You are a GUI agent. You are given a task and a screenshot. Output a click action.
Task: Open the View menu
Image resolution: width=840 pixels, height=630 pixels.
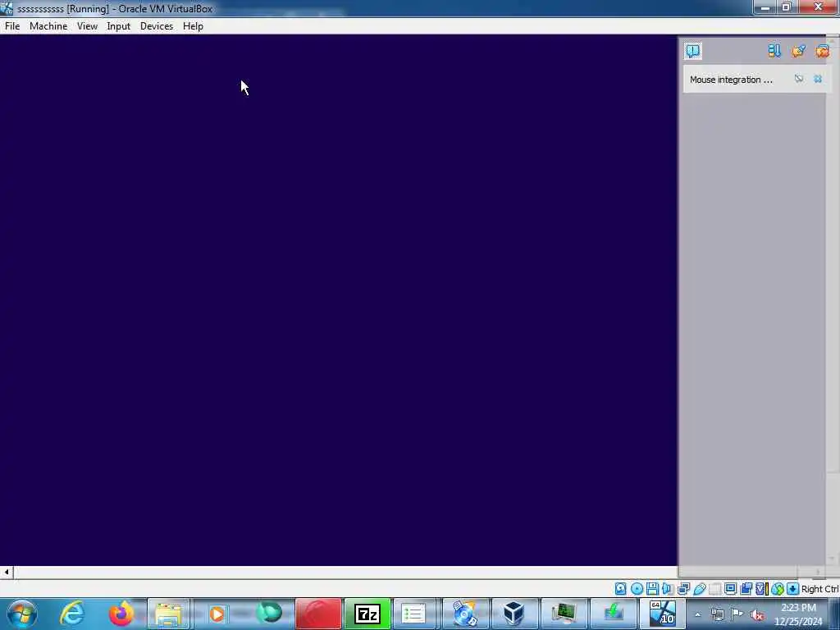tap(87, 26)
